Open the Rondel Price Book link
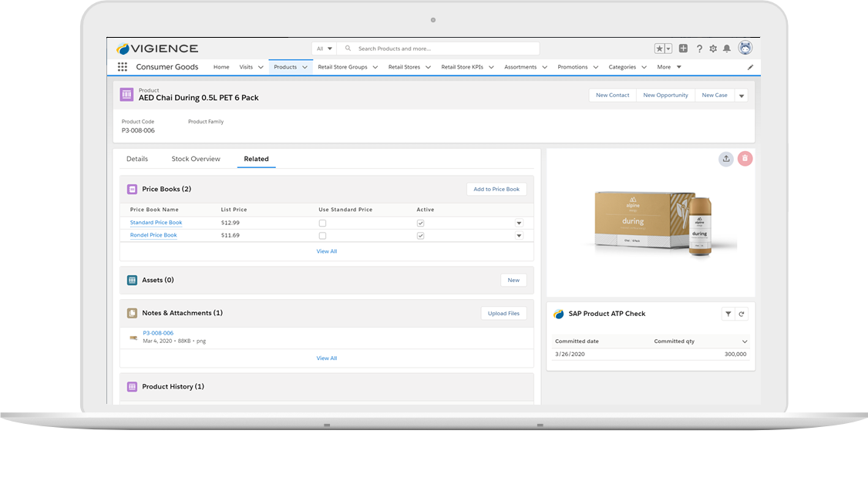The width and height of the screenshot is (868, 501). [x=153, y=235]
